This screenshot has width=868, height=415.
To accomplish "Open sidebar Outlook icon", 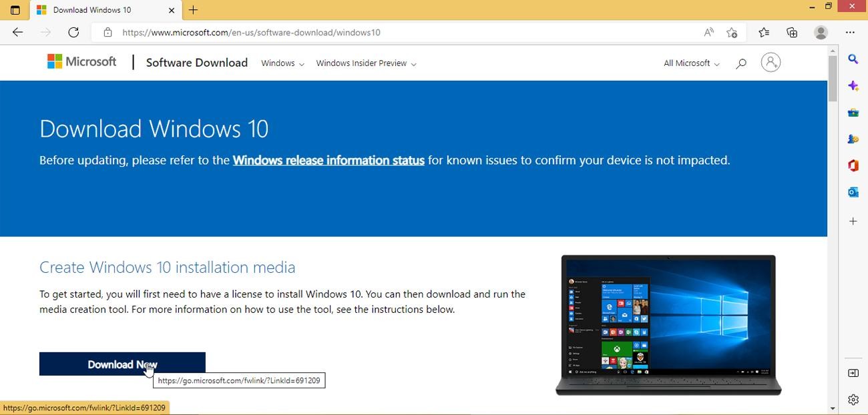I will [x=853, y=192].
